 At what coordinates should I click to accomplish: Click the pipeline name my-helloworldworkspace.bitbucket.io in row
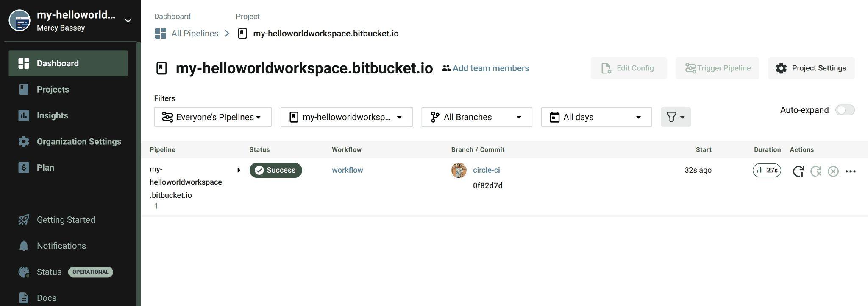point(186,182)
